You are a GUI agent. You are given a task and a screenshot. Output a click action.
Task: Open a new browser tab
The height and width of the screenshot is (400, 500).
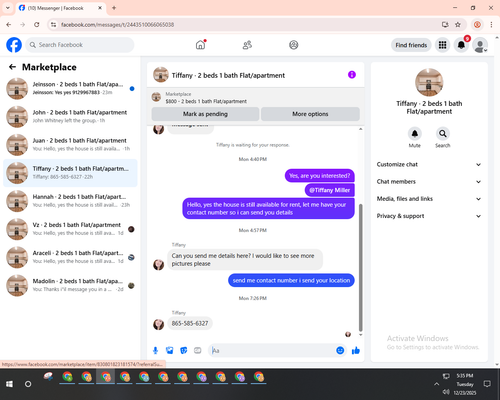(x=114, y=8)
